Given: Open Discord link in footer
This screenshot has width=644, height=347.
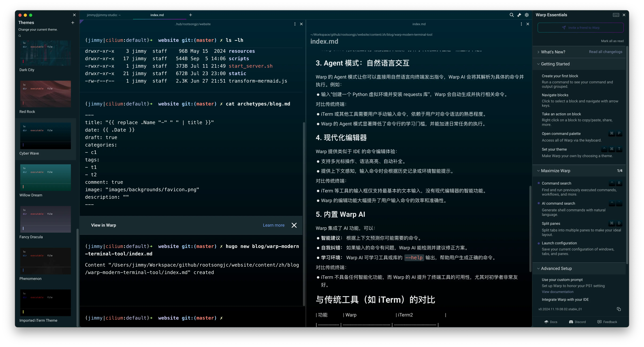Looking at the screenshot, I should 577,322.
